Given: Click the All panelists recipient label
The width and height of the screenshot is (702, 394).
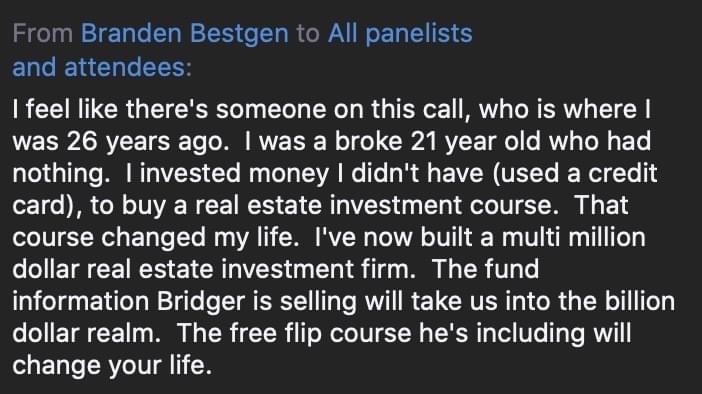Looking at the screenshot, I should (x=400, y=34).
